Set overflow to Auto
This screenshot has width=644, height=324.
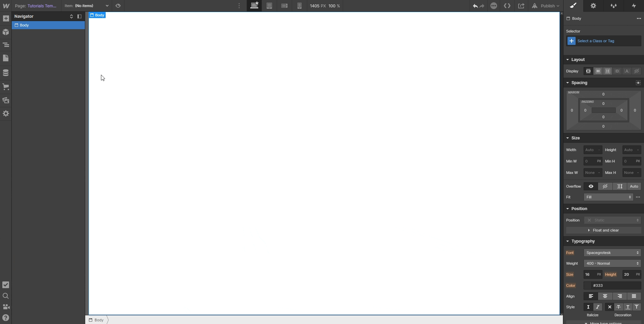tap(634, 186)
